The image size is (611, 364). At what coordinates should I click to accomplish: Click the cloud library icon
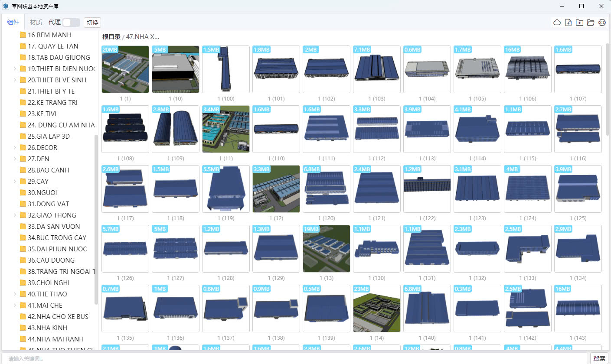[557, 23]
